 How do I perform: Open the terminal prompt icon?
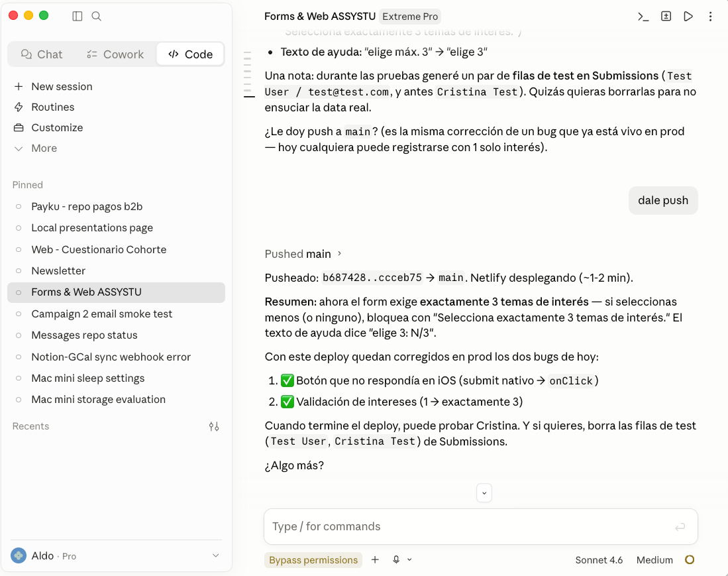(643, 17)
